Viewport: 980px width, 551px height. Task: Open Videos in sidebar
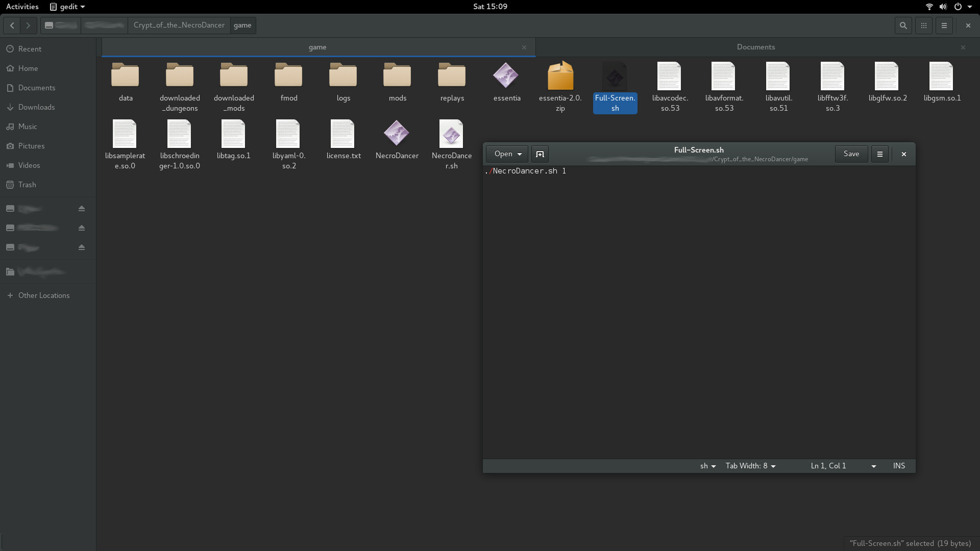[x=48, y=165]
